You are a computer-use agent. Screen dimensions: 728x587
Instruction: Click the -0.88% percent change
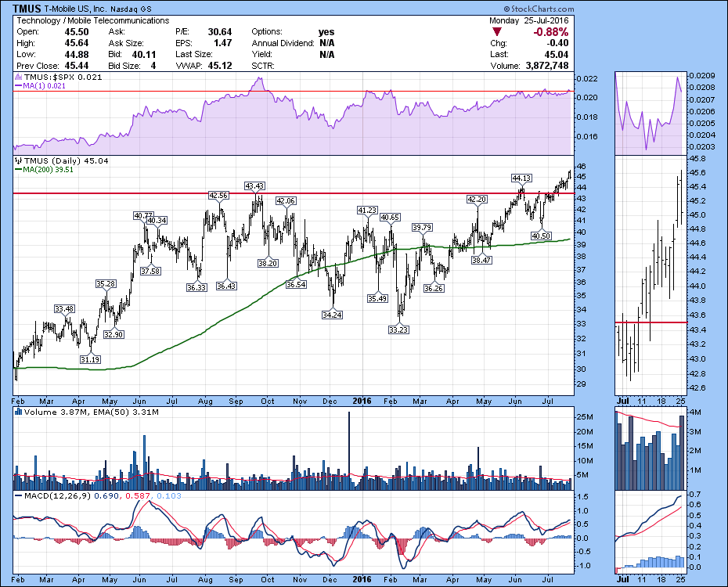(550, 32)
